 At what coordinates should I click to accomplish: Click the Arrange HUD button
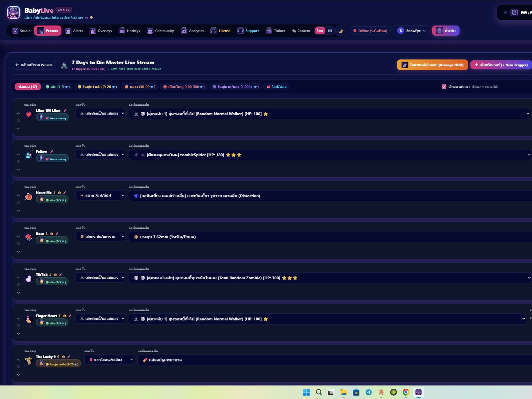432,65
